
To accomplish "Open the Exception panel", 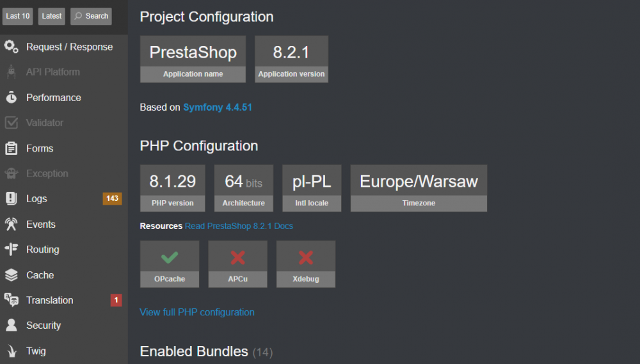I will (63, 173).
